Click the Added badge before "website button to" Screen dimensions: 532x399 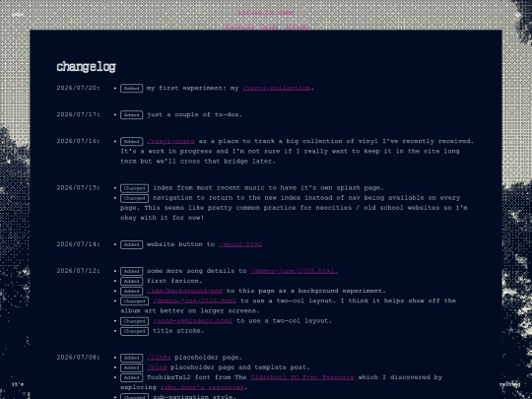[132, 244]
